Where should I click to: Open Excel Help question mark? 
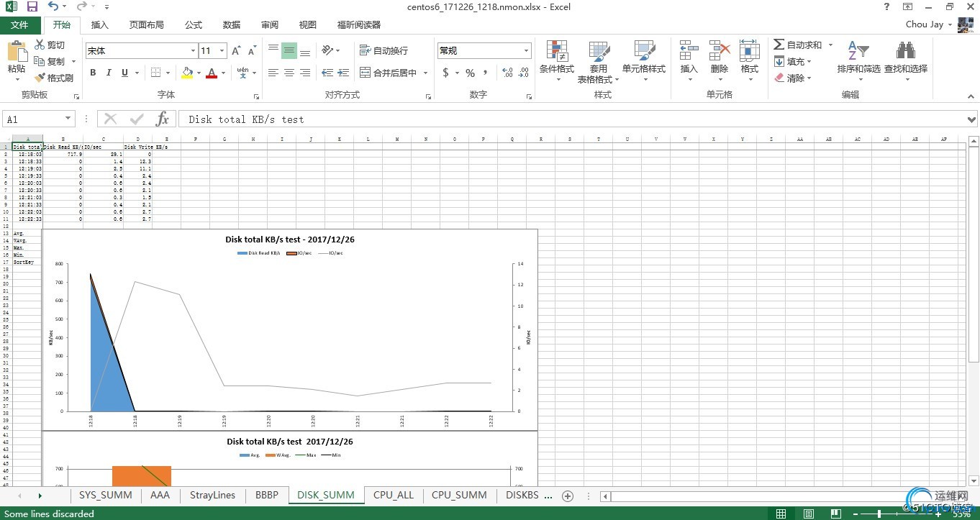(x=886, y=6)
